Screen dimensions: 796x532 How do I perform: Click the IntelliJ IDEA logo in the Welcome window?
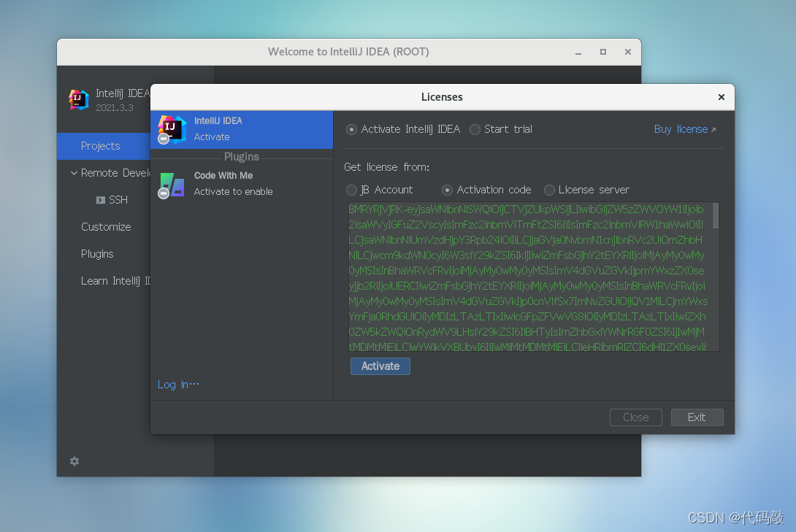(x=79, y=99)
